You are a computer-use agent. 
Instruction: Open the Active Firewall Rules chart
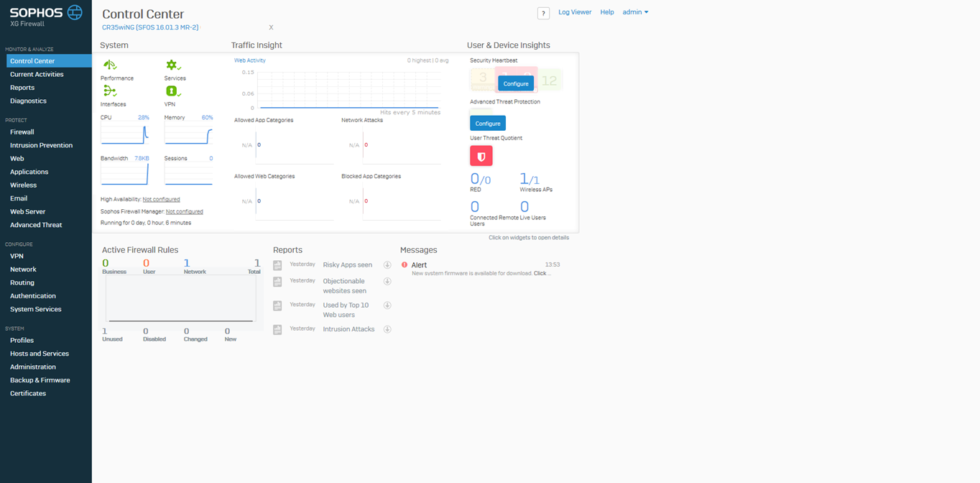click(181, 298)
